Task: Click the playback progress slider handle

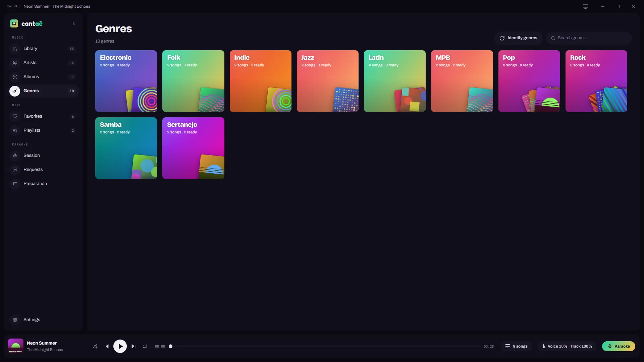Action: coord(170,346)
